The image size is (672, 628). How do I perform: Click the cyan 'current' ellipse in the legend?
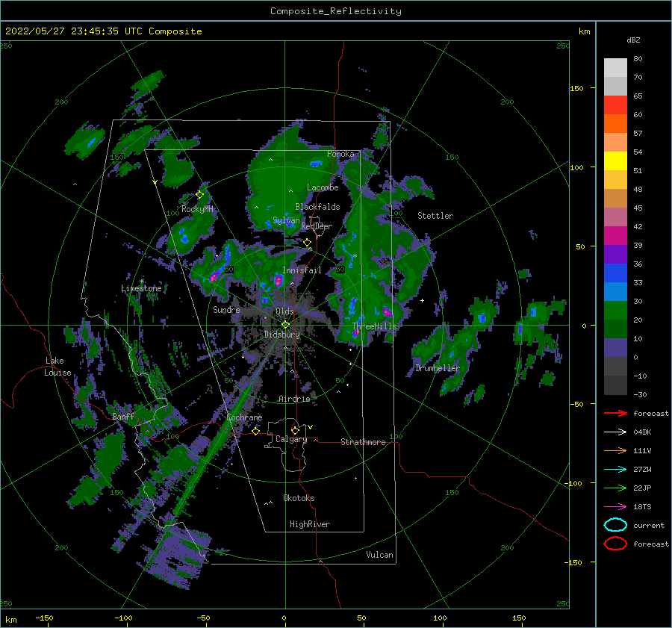615,525
